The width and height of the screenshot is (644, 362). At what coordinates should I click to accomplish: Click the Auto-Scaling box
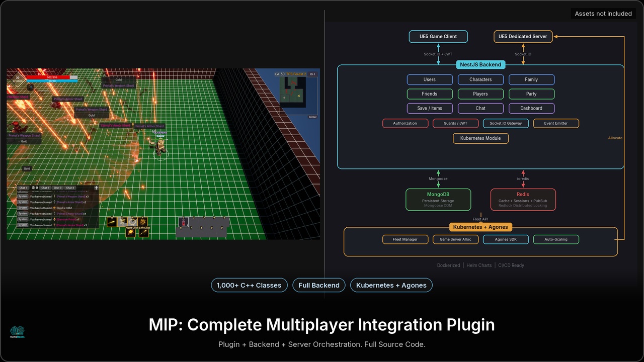click(x=556, y=239)
